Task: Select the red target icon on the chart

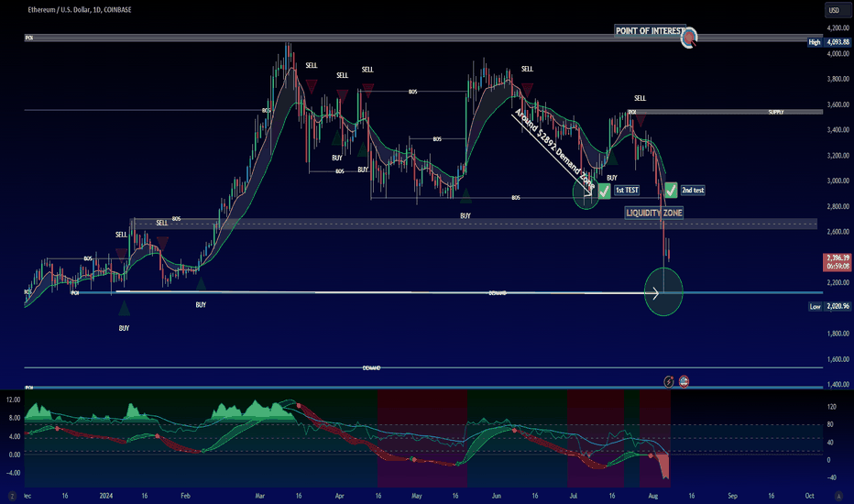Action: 689,38
